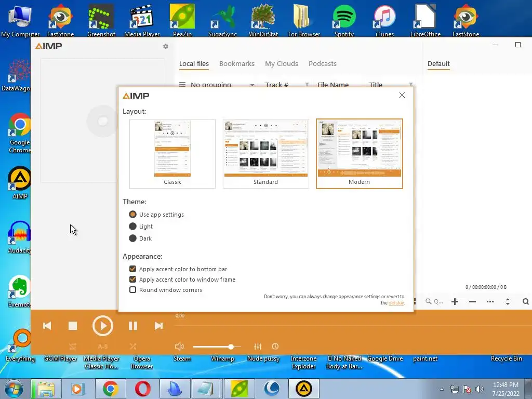
Task: Close the AIMP layout dialog
Action: [x=402, y=96]
